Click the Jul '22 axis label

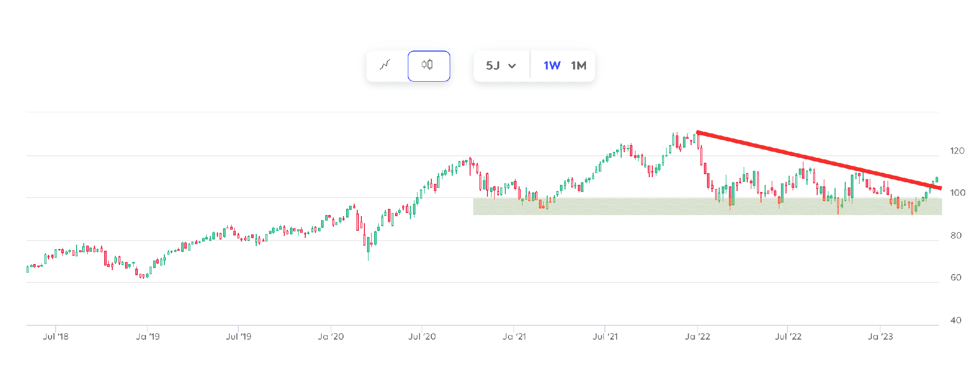[788, 337]
